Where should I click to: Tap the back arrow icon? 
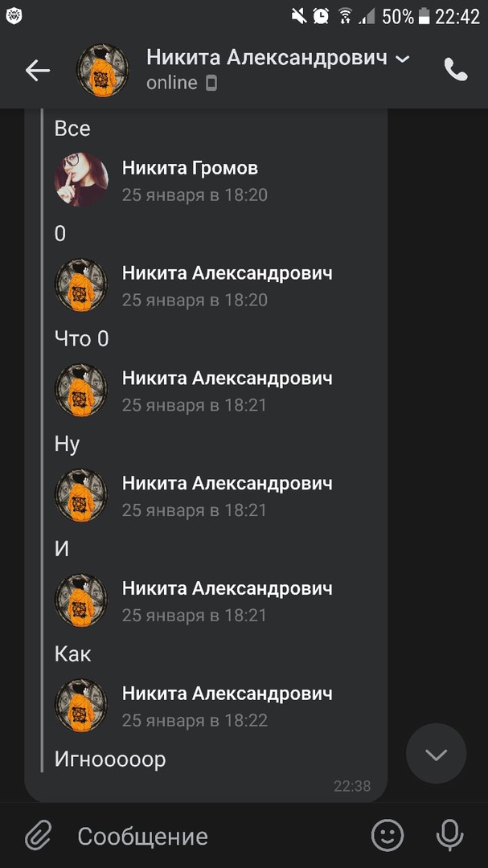(x=38, y=70)
